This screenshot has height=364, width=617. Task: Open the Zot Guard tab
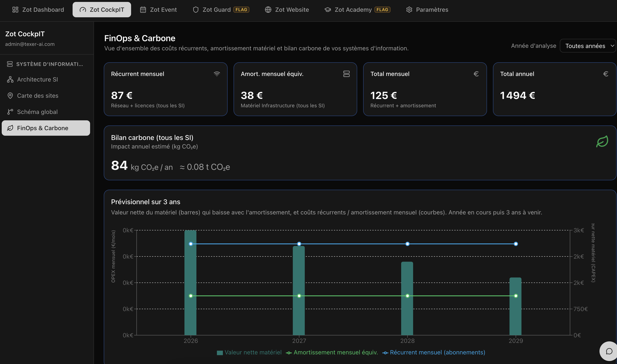tap(221, 10)
